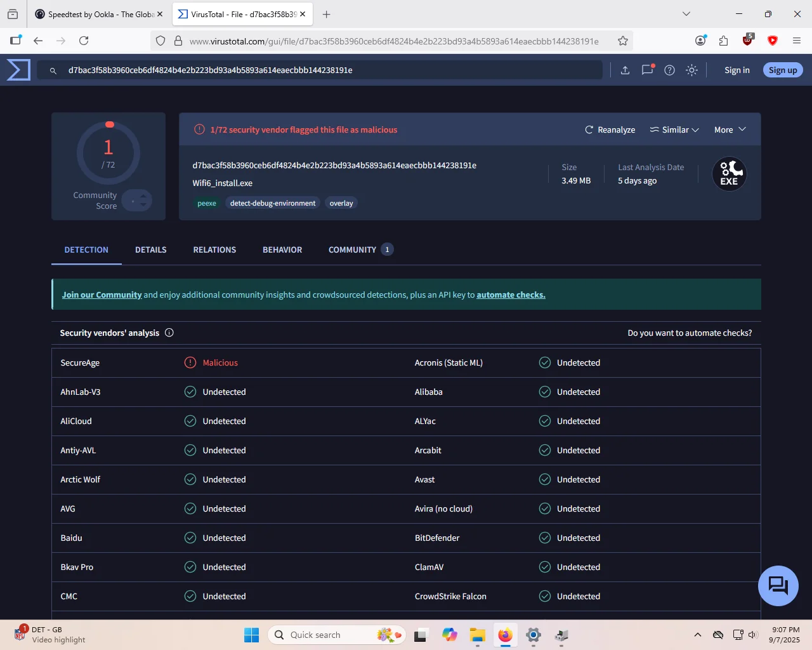Click the EXE file type icon

click(x=730, y=174)
